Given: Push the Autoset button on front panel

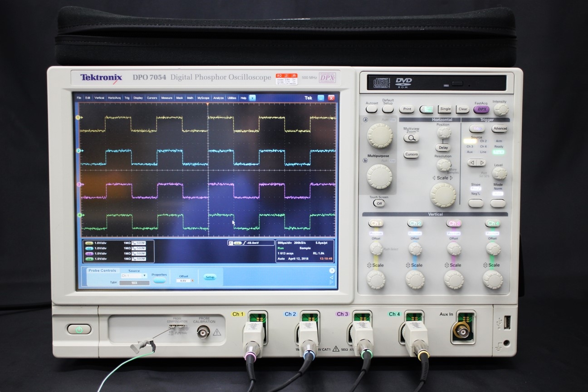Looking at the screenshot, I should (x=372, y=109).
